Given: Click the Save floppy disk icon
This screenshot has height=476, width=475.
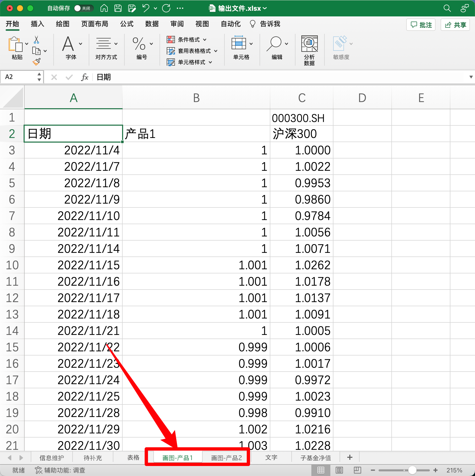Looking at the screenshot, I should pos(118,8).
